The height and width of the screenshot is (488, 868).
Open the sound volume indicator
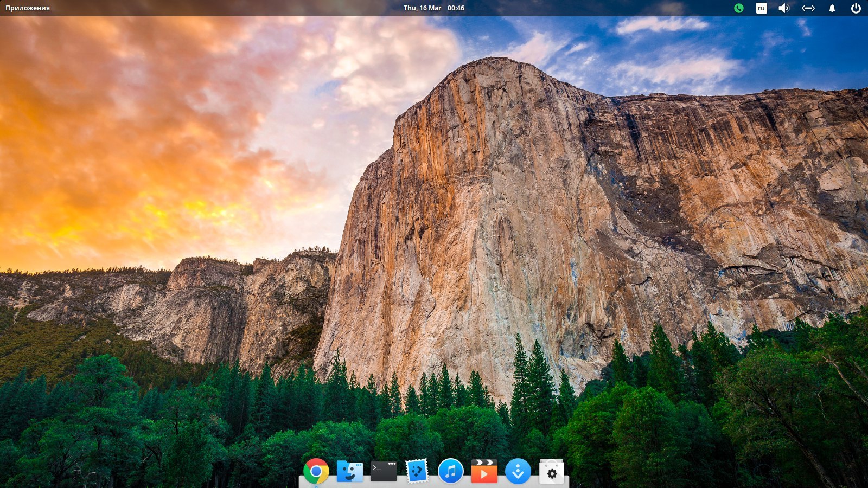(x=784, y=8)
